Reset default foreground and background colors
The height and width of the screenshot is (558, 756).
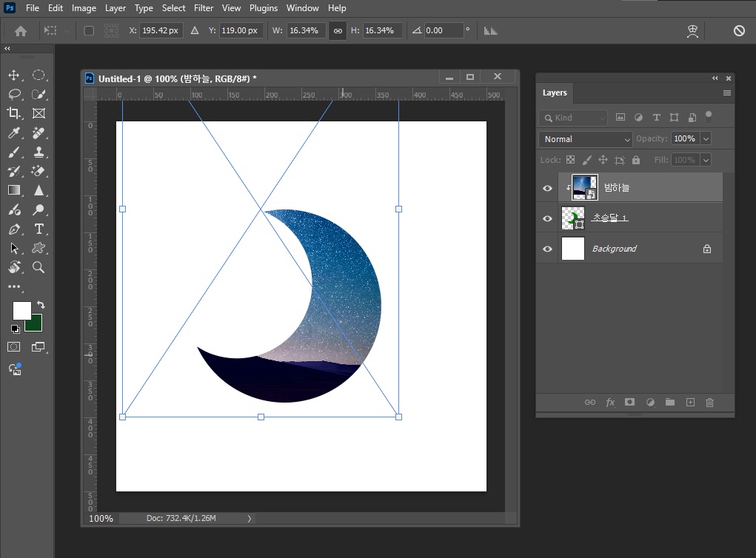16,329
